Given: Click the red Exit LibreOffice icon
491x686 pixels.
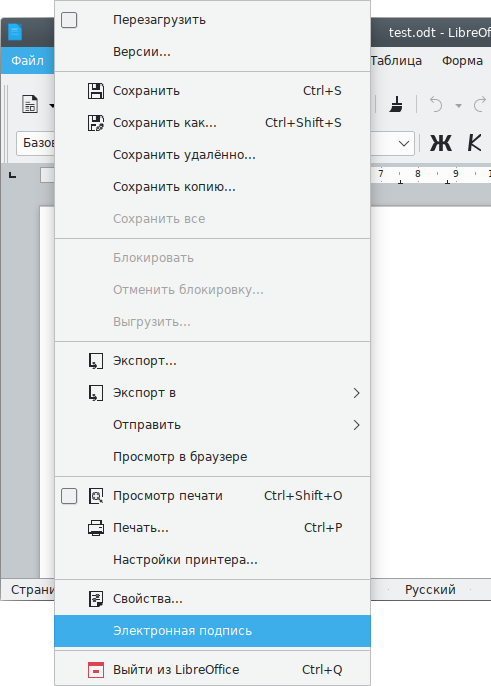Looking at the screenshot, I should point(96,670).
